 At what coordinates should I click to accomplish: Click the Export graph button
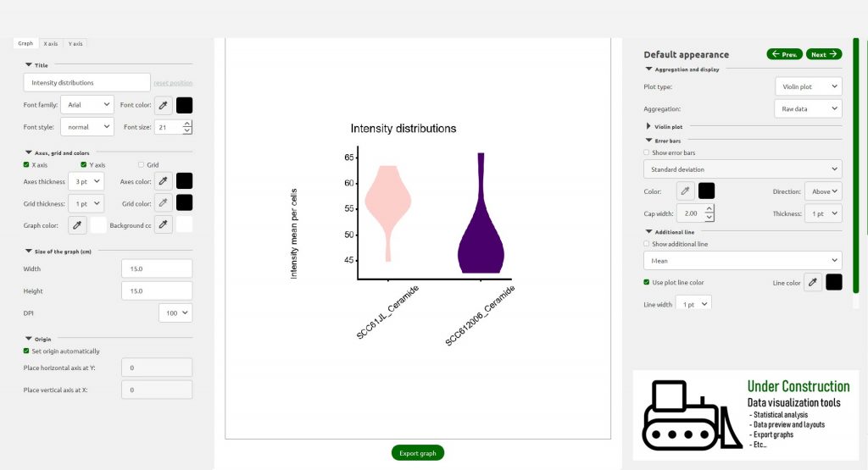coord(418,453)
